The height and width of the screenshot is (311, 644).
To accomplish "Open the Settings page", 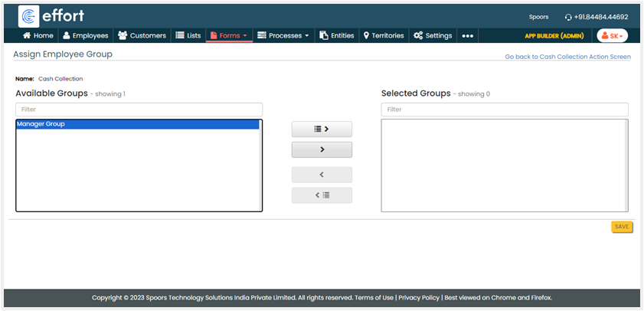I will click(x=433, y=35).
